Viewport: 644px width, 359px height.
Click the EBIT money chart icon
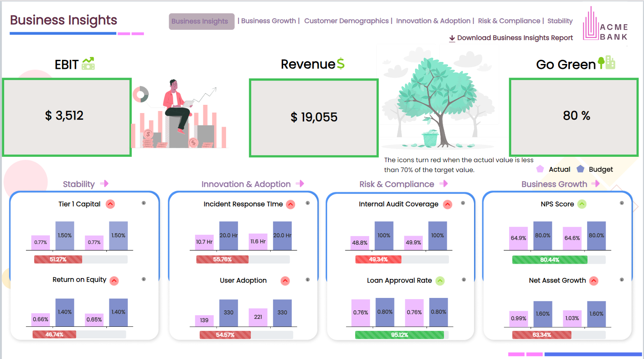coord(88,64)
